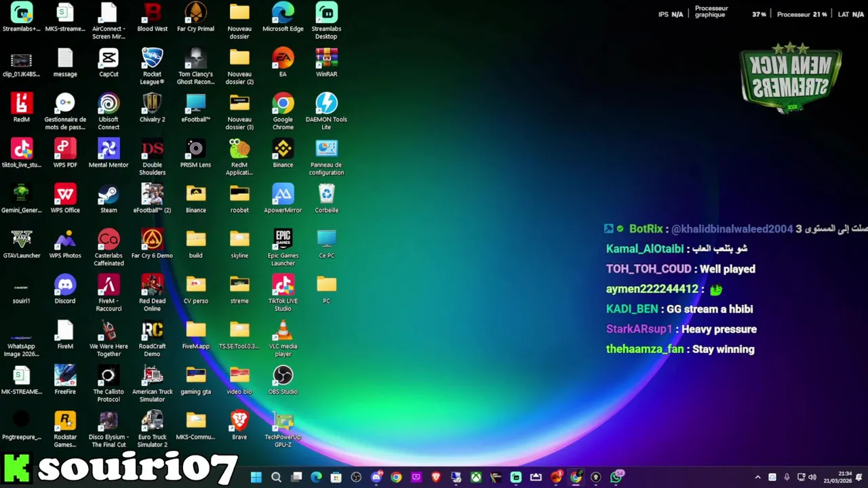Open the Microsoft Edge desktop shortcut
Image resolution: width=868 pixels, height=488 pixels.
tap(283, 18)
